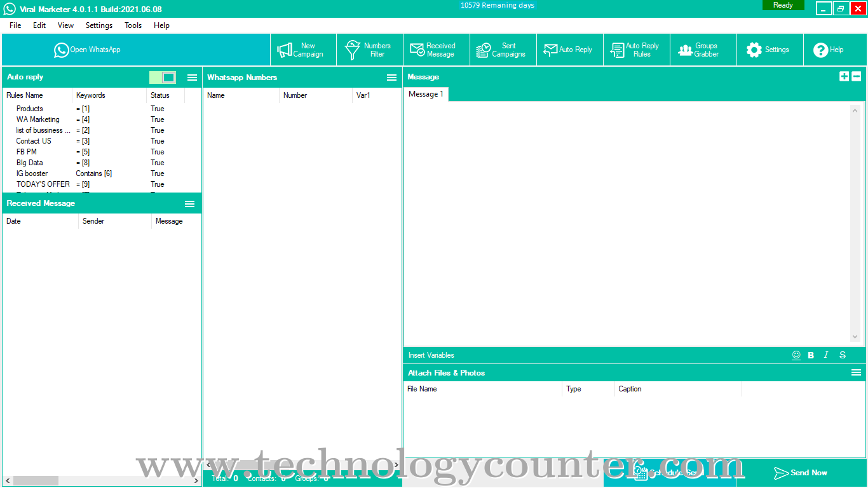This screenshot has width=868, height=488.
Task: Select the IG booster rule row
Action: click(102, 173)
